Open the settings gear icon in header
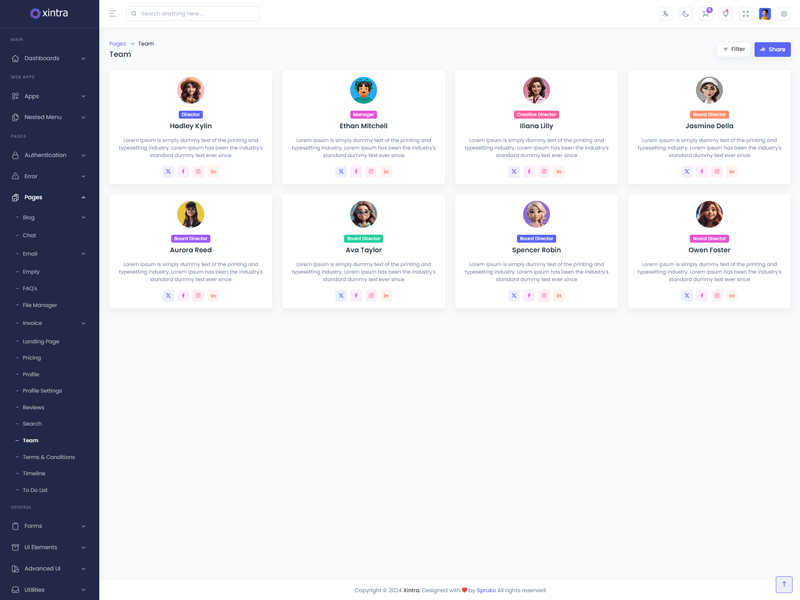 pos(784,14)
